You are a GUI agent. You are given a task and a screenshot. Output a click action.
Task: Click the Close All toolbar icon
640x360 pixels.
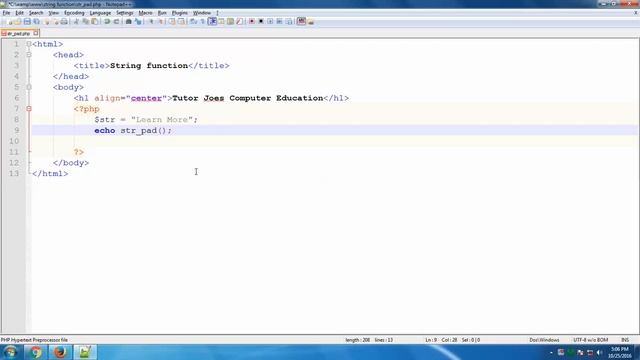tap(55, 21)
